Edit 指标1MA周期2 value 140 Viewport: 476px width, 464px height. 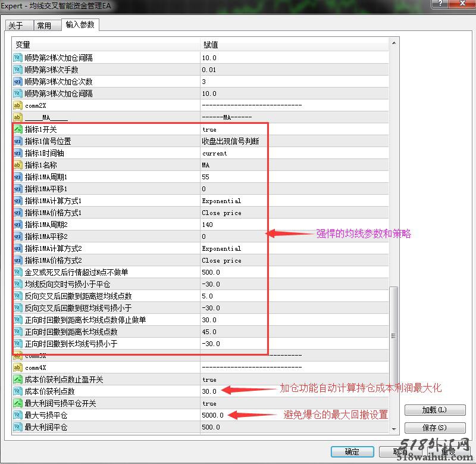point(207,225)
